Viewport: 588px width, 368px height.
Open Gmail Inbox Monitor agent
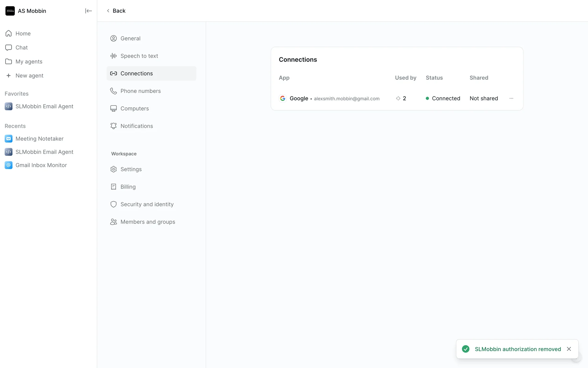click(x=41, y=165)
